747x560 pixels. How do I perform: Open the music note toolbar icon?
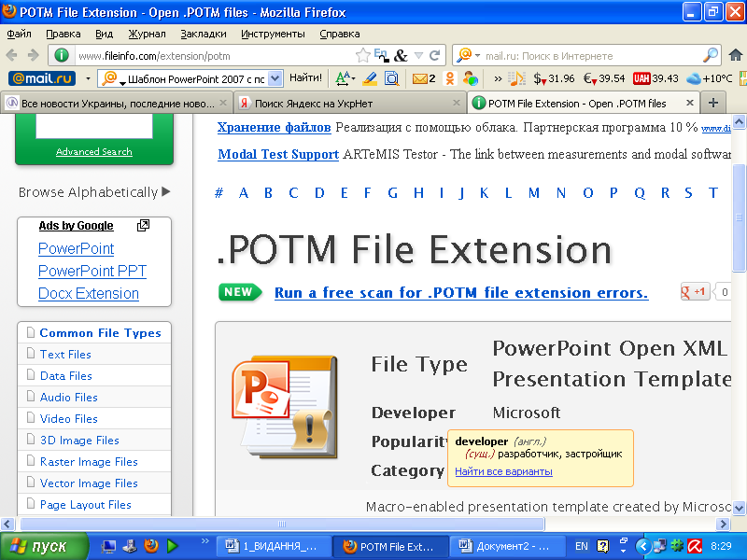(516, 78)
